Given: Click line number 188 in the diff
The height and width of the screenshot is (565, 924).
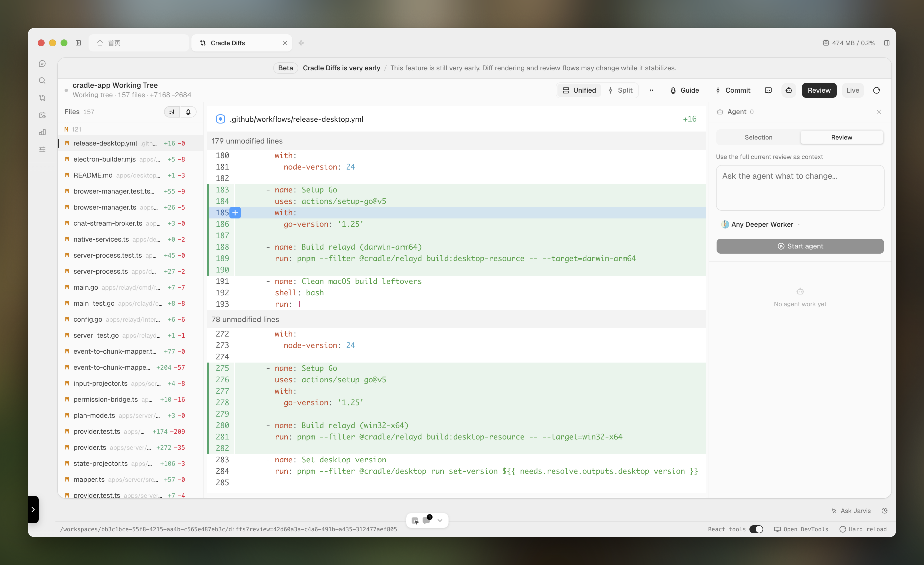Looking at the screenshot, I should (x=222, y=247).
